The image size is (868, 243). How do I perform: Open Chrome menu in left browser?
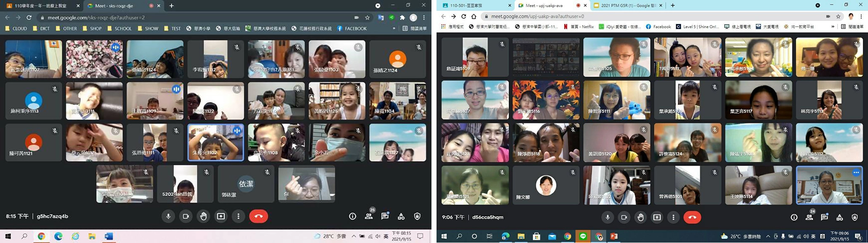tap(424, 18)
